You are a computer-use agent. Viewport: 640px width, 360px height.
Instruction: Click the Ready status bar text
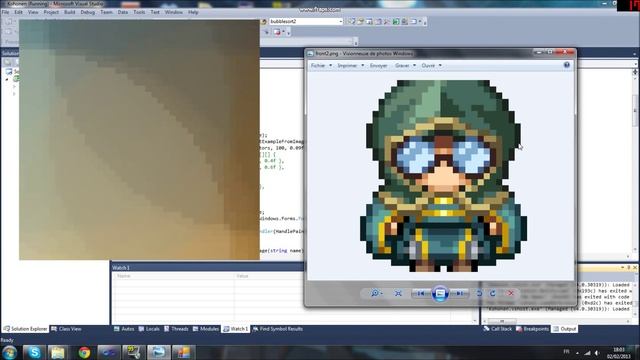tap(7, 340)
